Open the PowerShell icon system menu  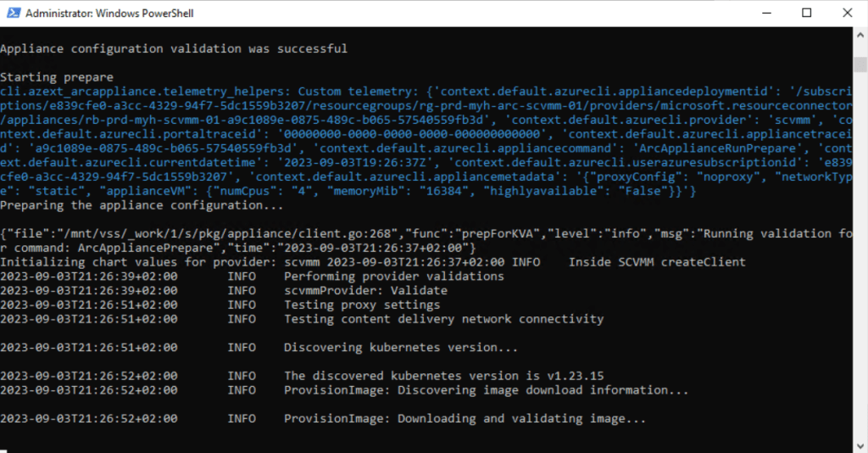click(13, 14)
